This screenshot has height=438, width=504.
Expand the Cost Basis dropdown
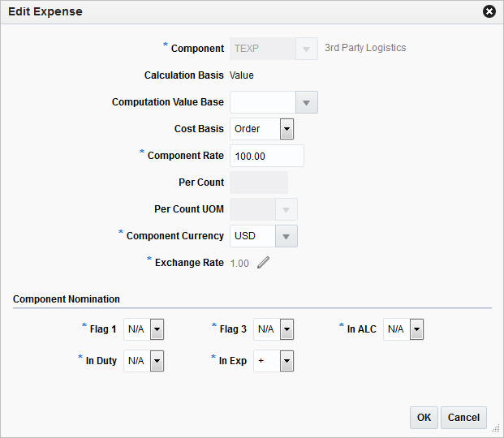pyautogui.click(x=286, y=128)
